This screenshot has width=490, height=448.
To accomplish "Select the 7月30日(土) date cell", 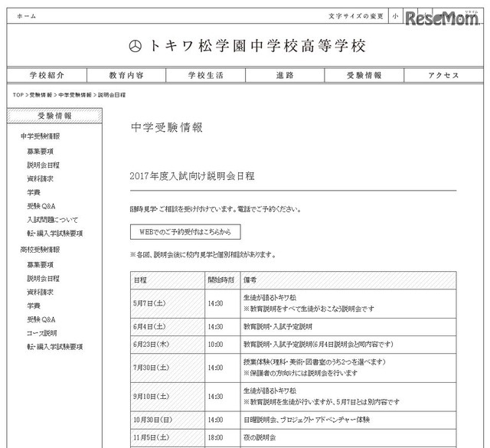I will pyautogui.click(x=168, y=368).
